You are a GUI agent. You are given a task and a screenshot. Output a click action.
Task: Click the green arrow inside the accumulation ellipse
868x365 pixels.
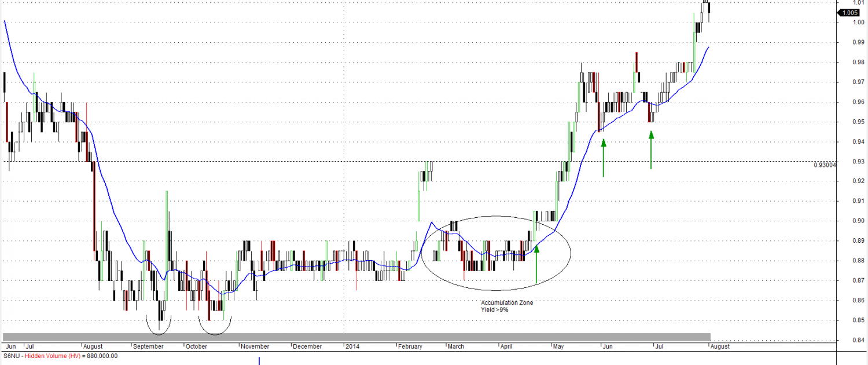[x=536, y=264]
